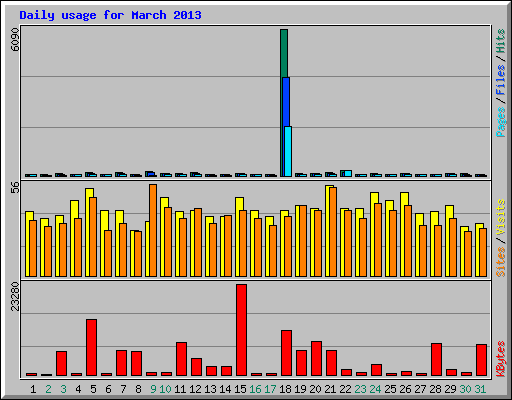
Task: Click day label 15 on the x-axis
Action: 240,389
